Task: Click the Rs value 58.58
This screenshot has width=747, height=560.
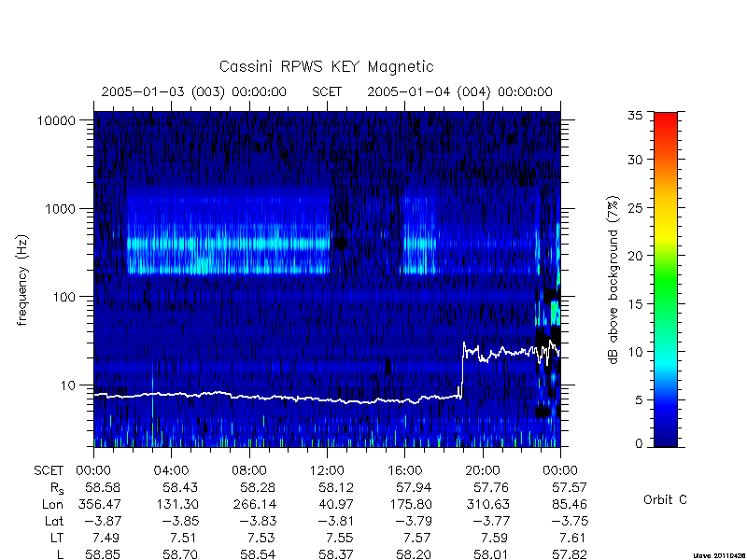Action: (103, 487)
